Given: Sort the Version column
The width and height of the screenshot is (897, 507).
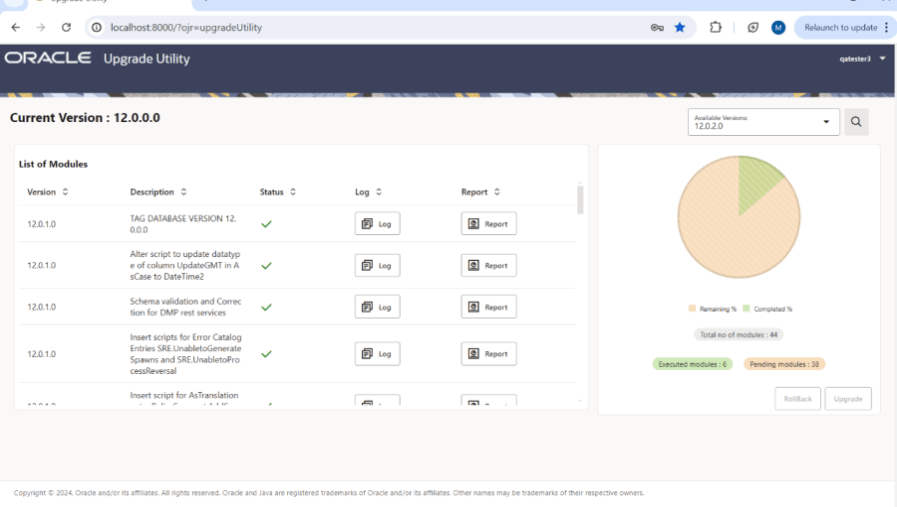Looking at the screenshot, I should point(65,192).
